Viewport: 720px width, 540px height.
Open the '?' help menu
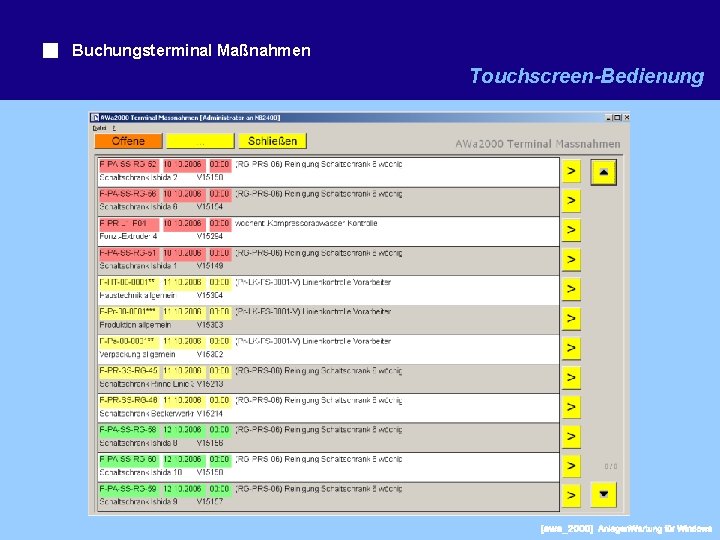114,128
